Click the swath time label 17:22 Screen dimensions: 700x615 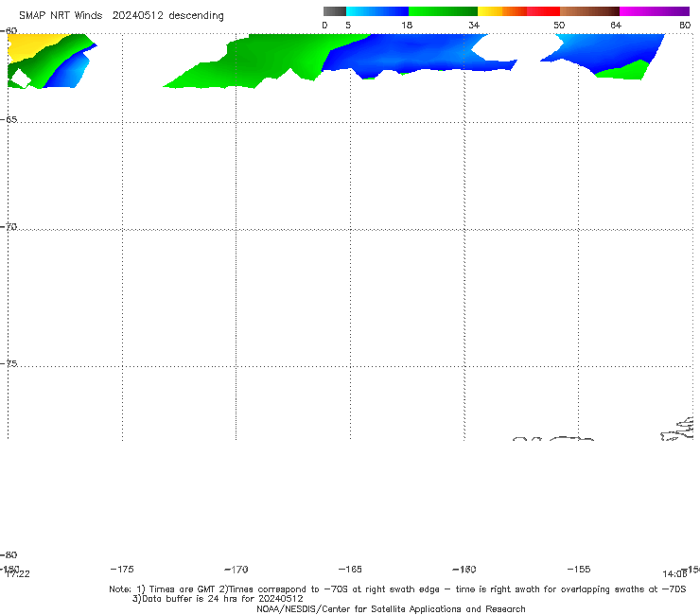coord(18,574)
